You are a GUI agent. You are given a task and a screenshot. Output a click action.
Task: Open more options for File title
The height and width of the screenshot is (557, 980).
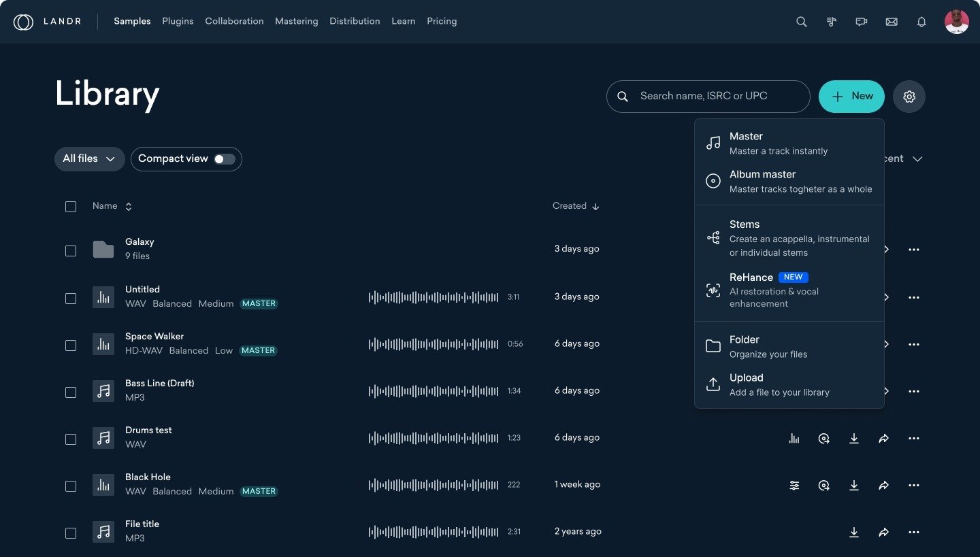tap(914, 533)
